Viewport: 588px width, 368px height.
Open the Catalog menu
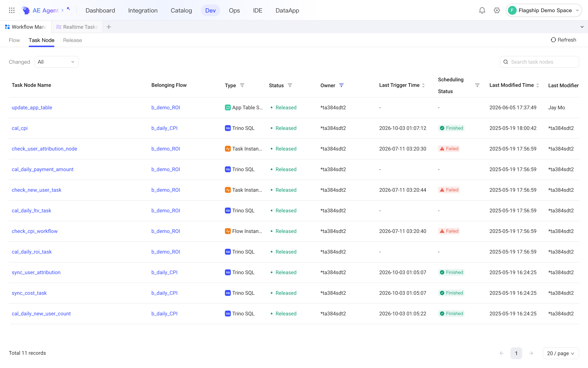181,10
